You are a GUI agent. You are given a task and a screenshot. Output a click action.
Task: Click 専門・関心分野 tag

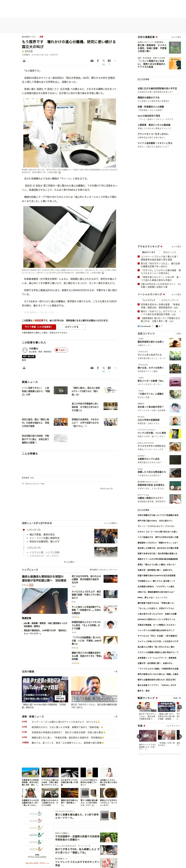click(29, 356)
